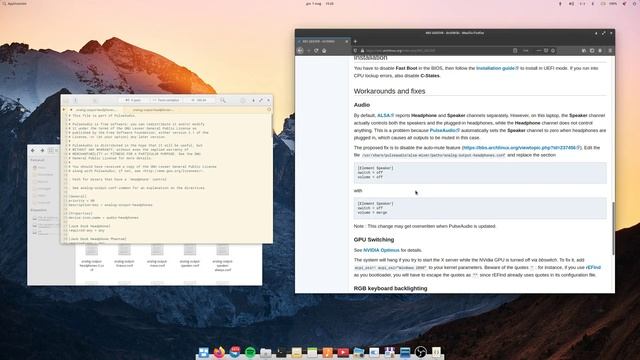
Task: Open the Applications menu in top panel
Action: coord(15,4)
